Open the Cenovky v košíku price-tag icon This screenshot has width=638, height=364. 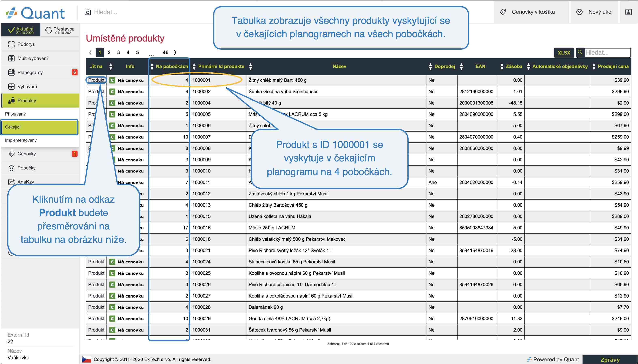point(503,12)
